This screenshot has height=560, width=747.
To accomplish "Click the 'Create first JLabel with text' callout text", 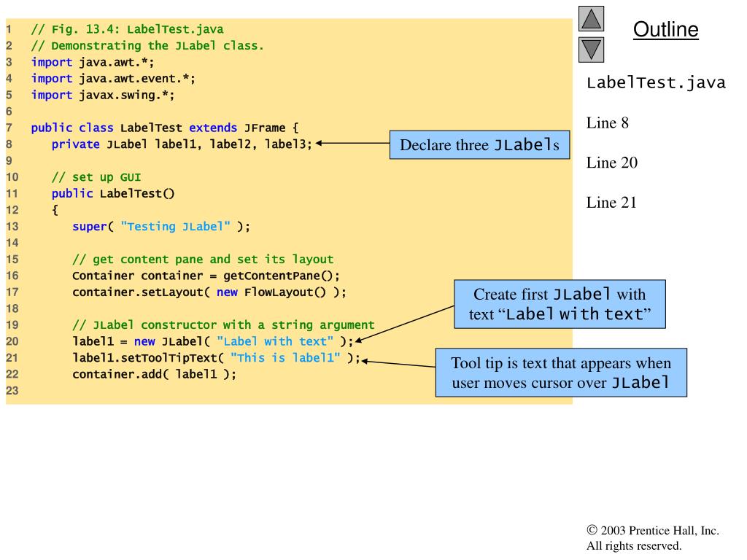I will 560,304.
